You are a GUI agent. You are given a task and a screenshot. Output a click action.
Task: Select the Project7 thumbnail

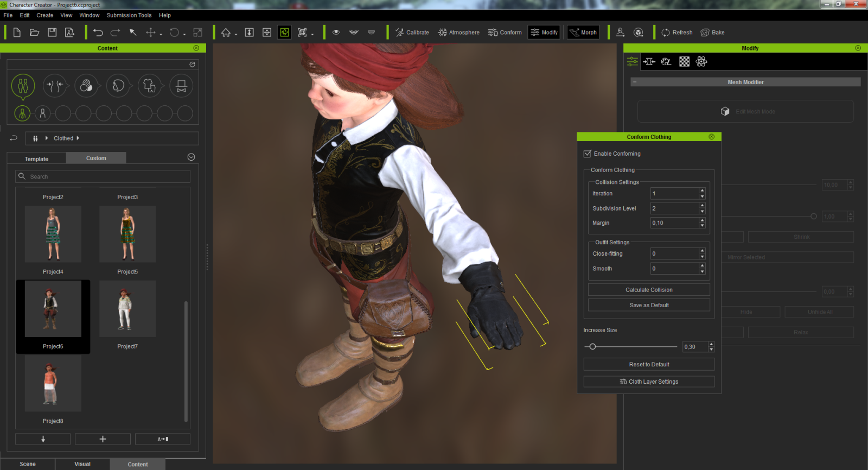tap(127, 309)
